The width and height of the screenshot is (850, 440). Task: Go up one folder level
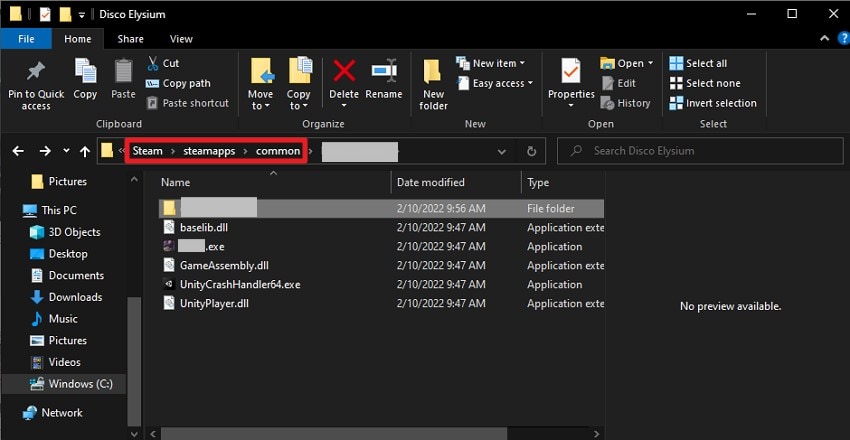[85, 152]
